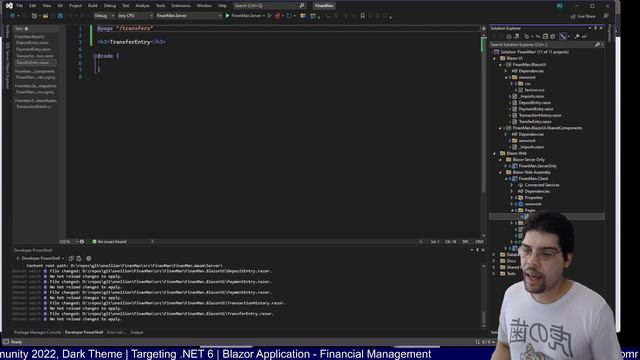
Task: Open the Project menu
Action: [x=75, y=6]
